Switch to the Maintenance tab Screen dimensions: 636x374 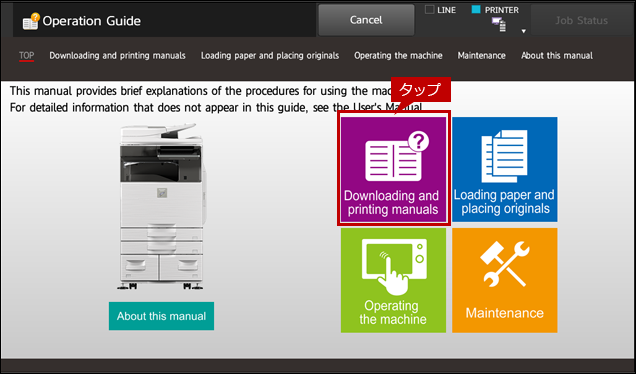point(481,56)
